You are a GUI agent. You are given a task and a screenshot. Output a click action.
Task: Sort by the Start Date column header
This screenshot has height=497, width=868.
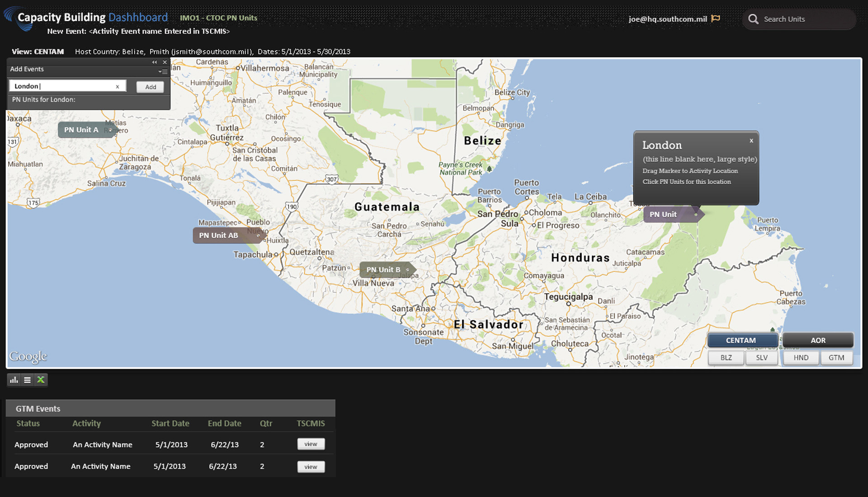pos(170,423)
